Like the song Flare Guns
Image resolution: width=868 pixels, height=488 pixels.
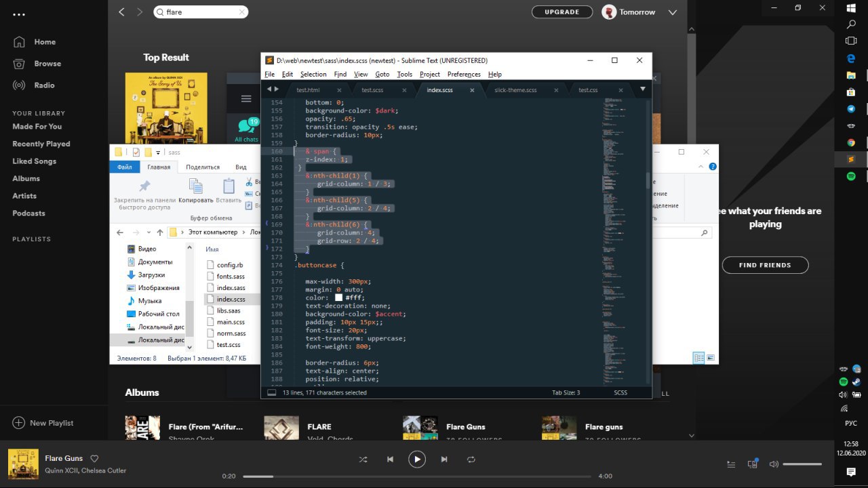tap(95, 458)
